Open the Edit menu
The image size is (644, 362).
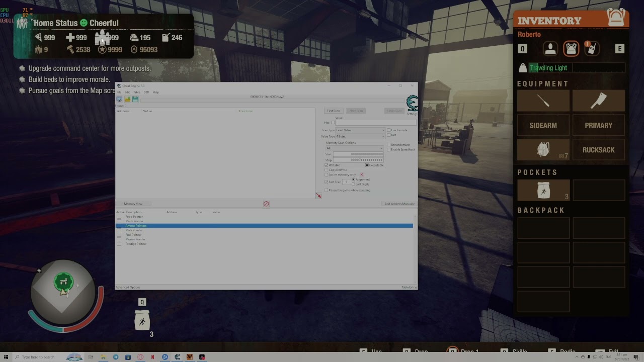(x=127, y=92)
